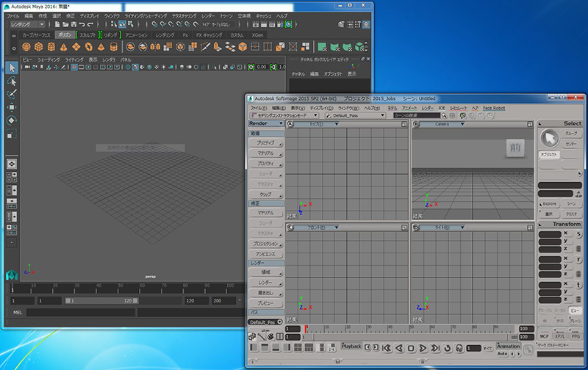Open the Face Robot menu in Softimage

tap(494, 108)
